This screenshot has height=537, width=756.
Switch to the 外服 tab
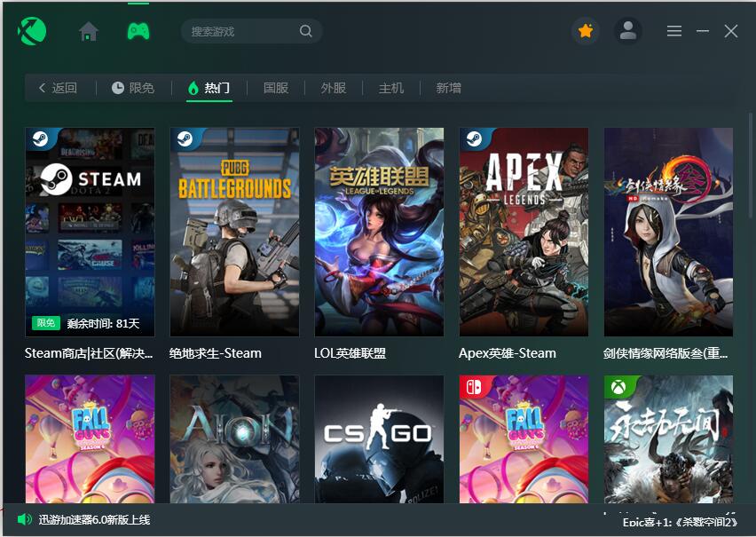pos(333,87)
